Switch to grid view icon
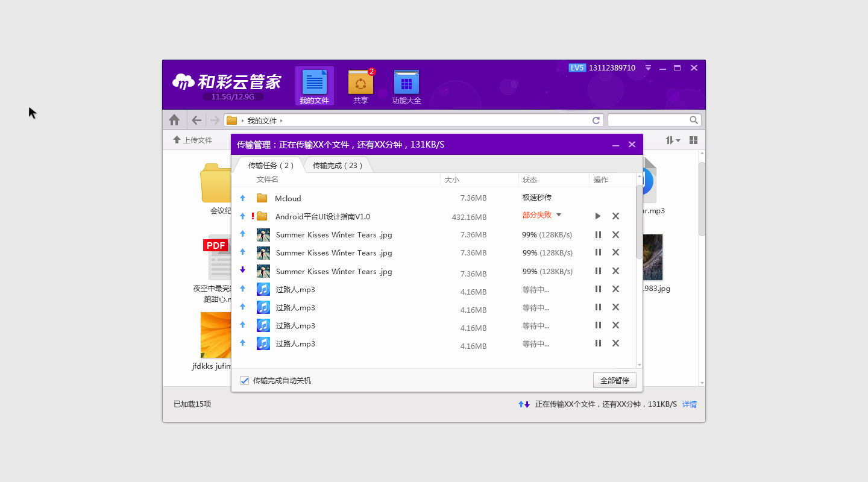This screenshot has height=482, width=868. [693, 140]
